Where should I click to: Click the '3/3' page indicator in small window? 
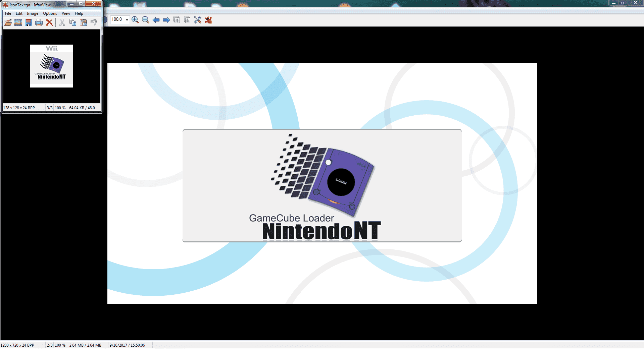pos(50,108)
